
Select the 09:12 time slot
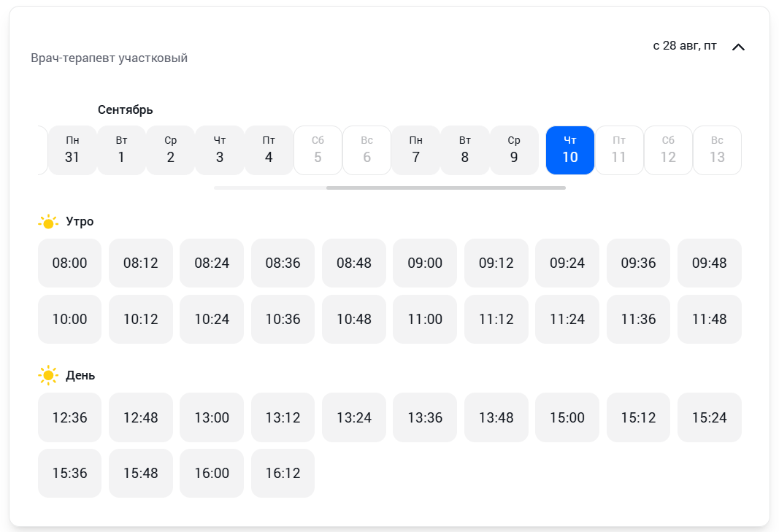(496, 263)
